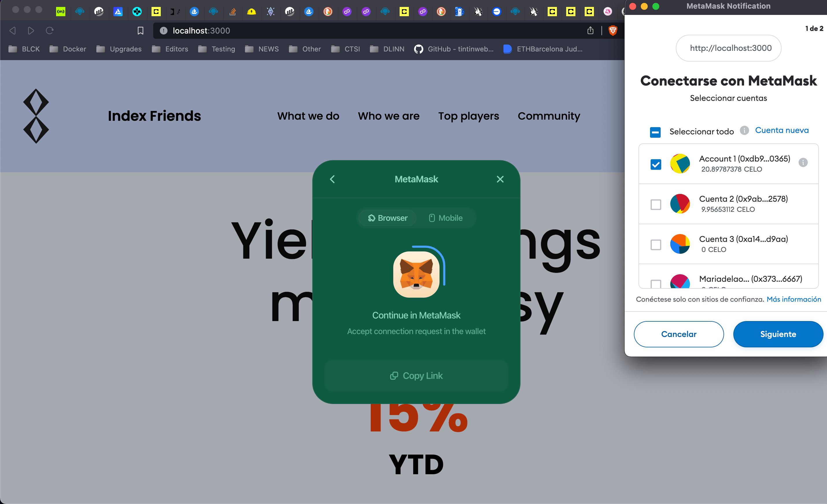
Task: Check the Cuenta 3 checkbox
Action: tap(656, 244)
